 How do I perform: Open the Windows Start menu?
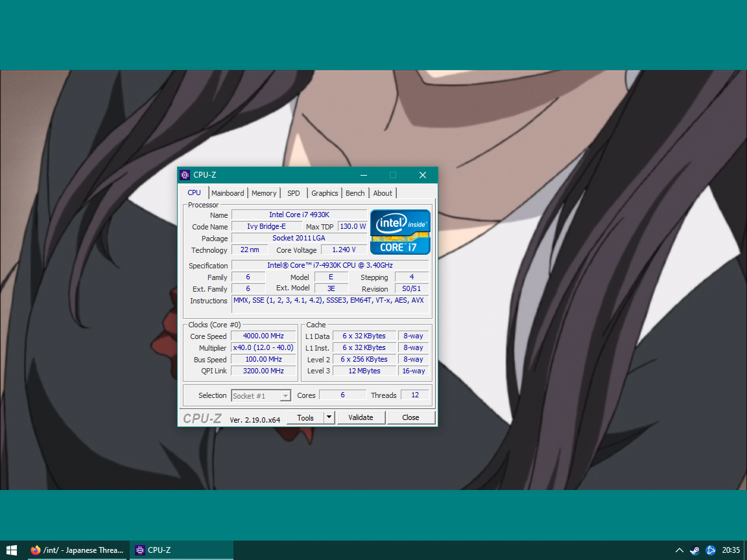pyautogui.click(x=12, y=550)
